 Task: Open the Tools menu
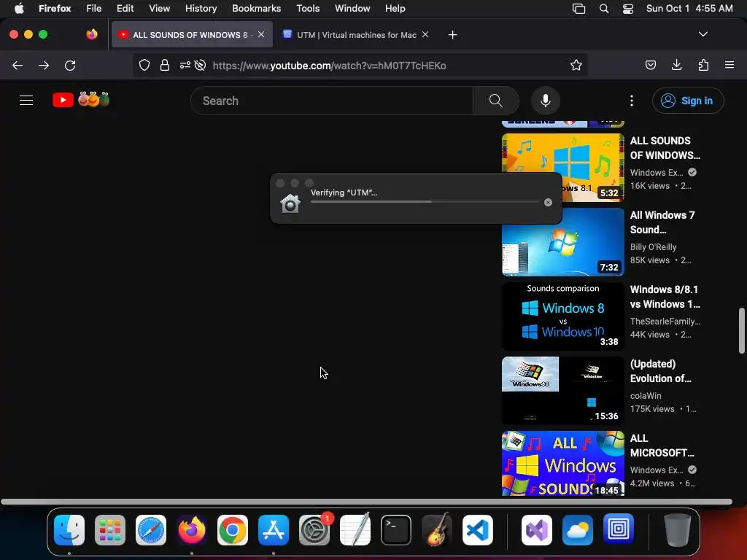click(308, 8)
